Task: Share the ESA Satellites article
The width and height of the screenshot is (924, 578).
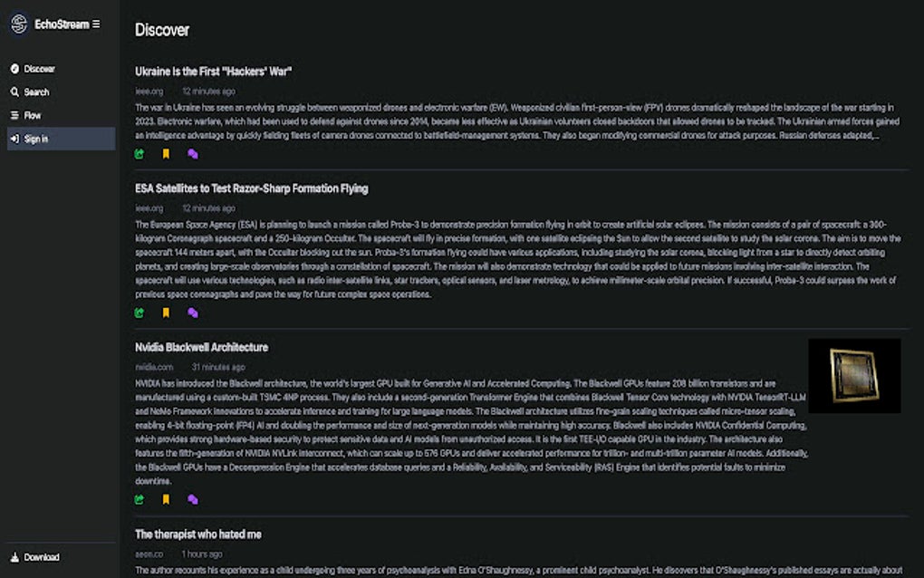Action: coord(138,313)
